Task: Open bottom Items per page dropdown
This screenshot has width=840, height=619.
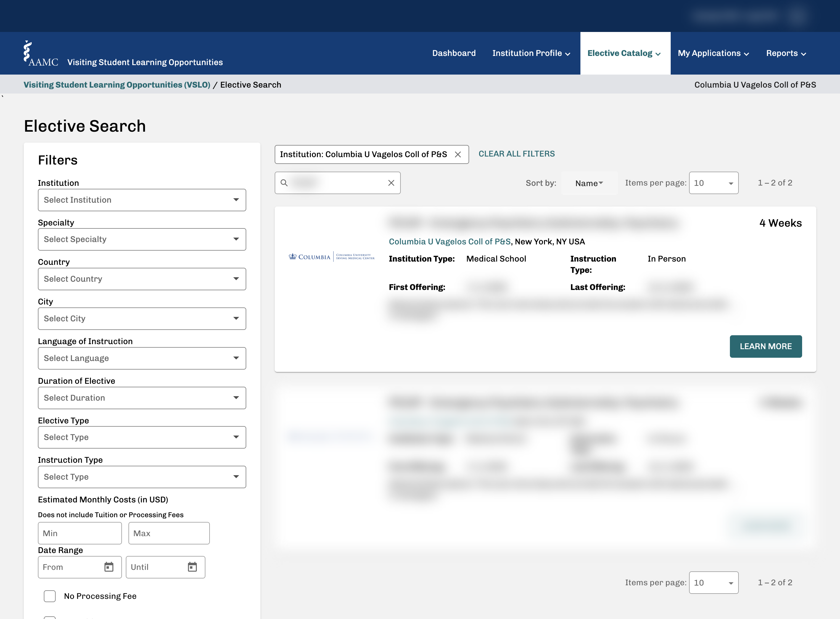Action: click(x=714, y=582)
